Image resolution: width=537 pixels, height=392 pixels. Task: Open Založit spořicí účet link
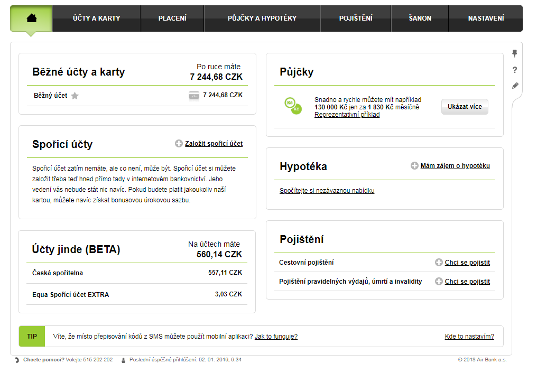click(x=214, y=144)
